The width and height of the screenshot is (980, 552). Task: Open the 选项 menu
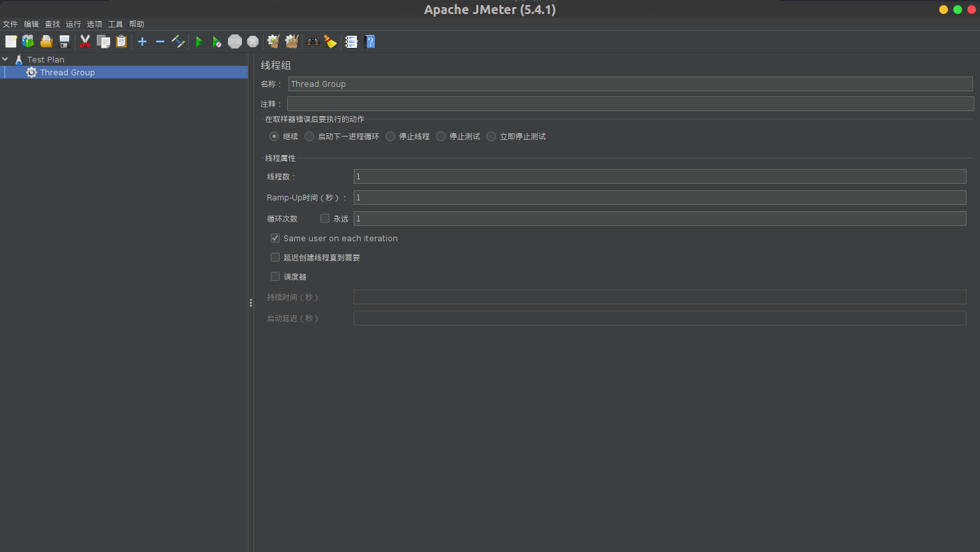[94, 24]
